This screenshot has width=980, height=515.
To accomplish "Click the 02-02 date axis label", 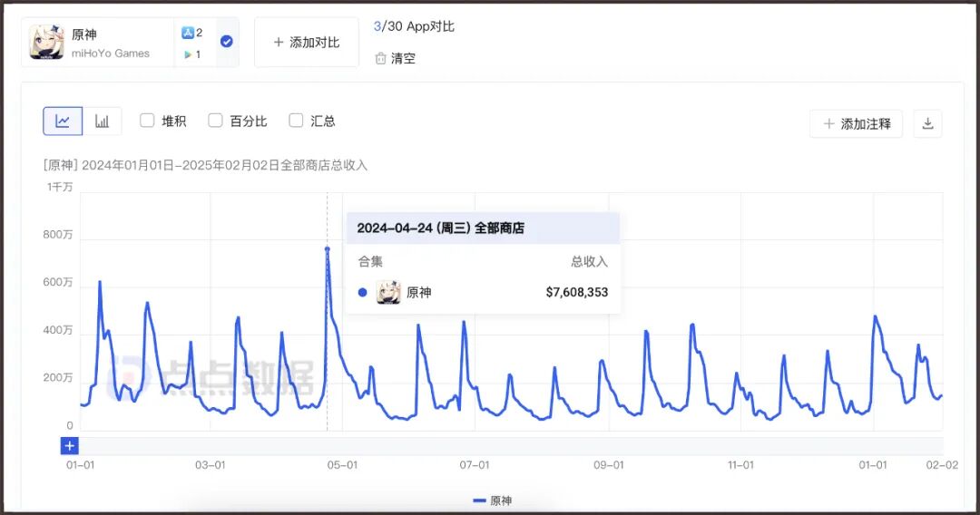I will point(942,465).
